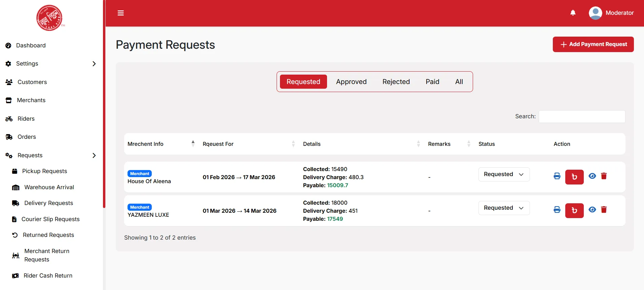Delete YAZMEEN LUXE payment request
The width and height of the screenshot is (644, 290).
pos(604,210)
